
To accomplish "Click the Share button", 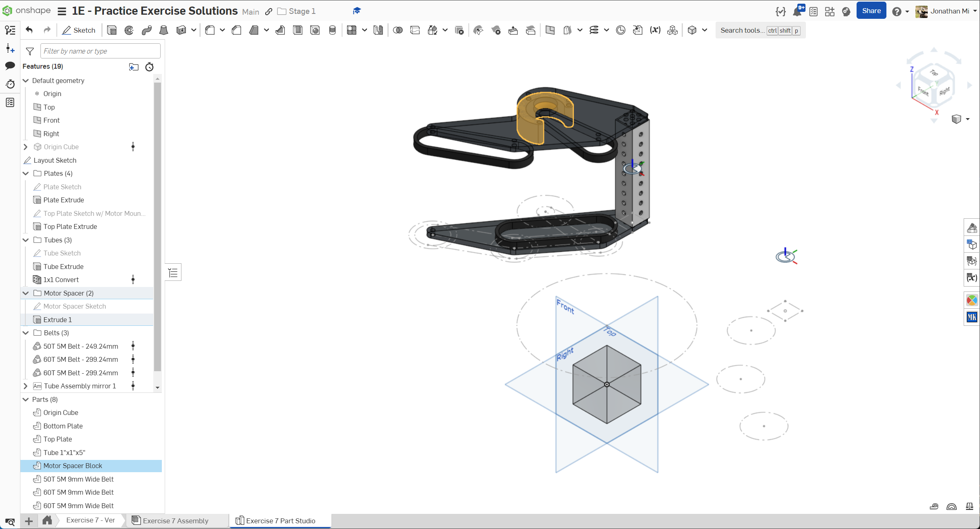I will pyautogui.click(x=871, y=11).
